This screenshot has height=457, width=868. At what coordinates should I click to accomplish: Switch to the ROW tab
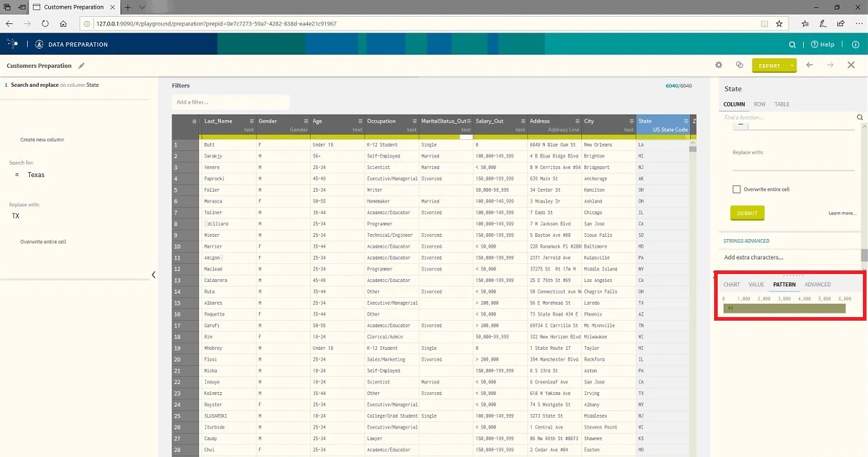coord(759,104)
